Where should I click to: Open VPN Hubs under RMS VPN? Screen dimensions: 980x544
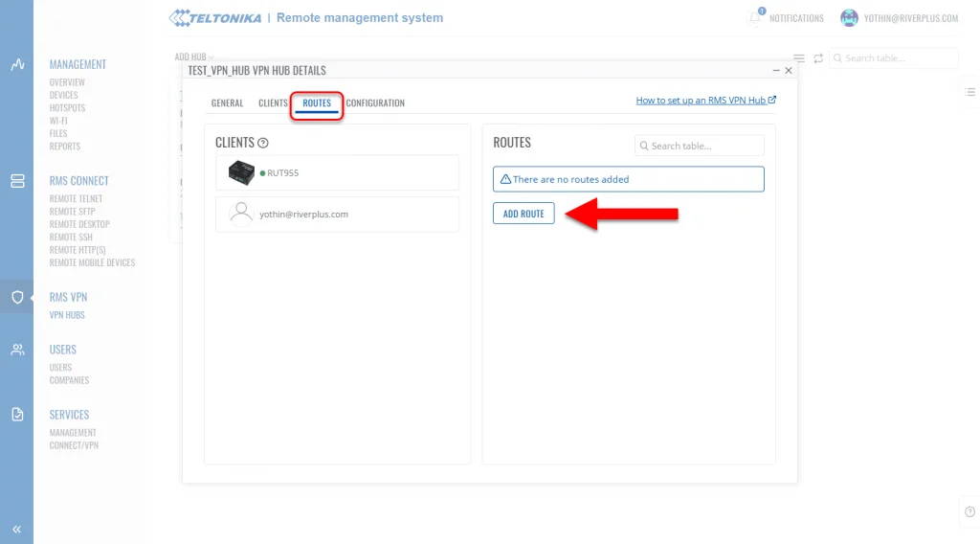67,315
